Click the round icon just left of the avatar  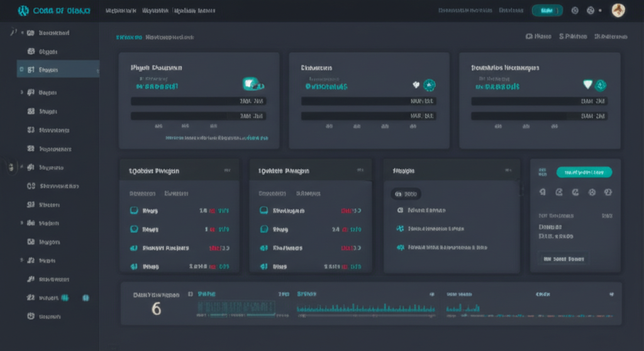click(590, 11)
